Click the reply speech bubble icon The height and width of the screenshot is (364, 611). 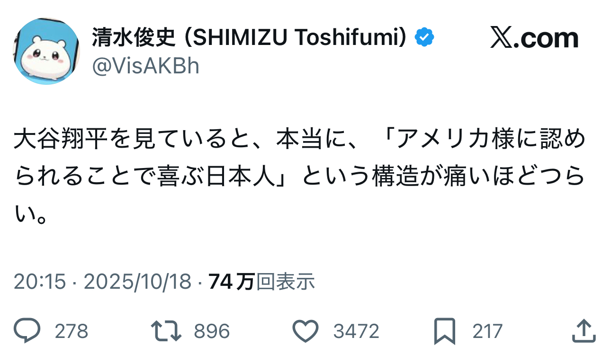tap(28, 331)
